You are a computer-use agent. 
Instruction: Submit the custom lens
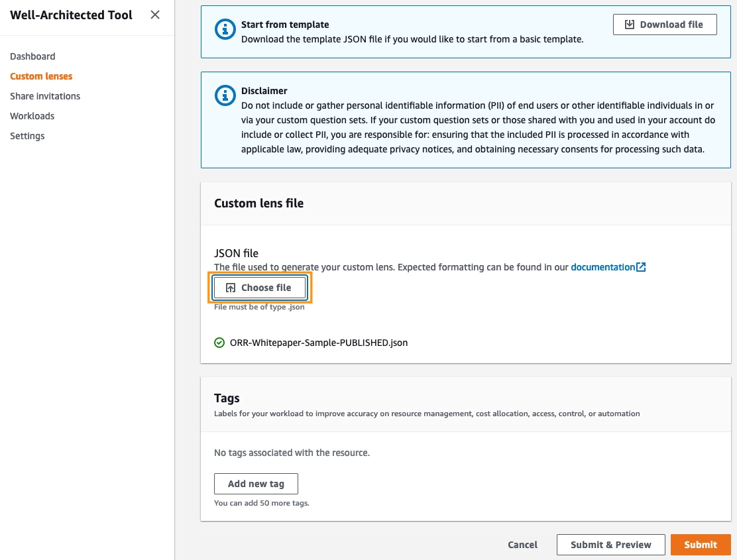[x=701, y=544]
